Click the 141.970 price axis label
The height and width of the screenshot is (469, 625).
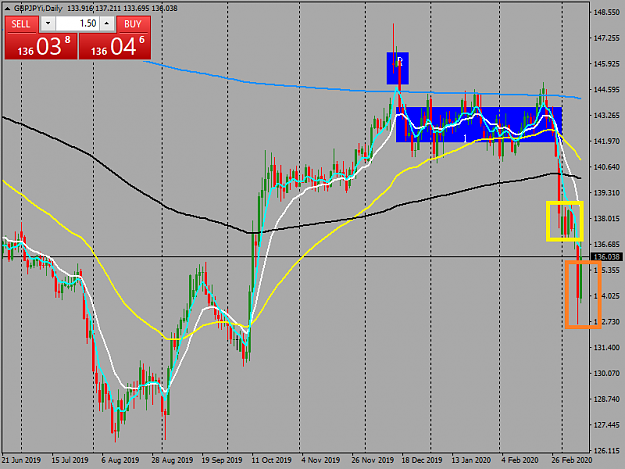(x=607, y=141)
